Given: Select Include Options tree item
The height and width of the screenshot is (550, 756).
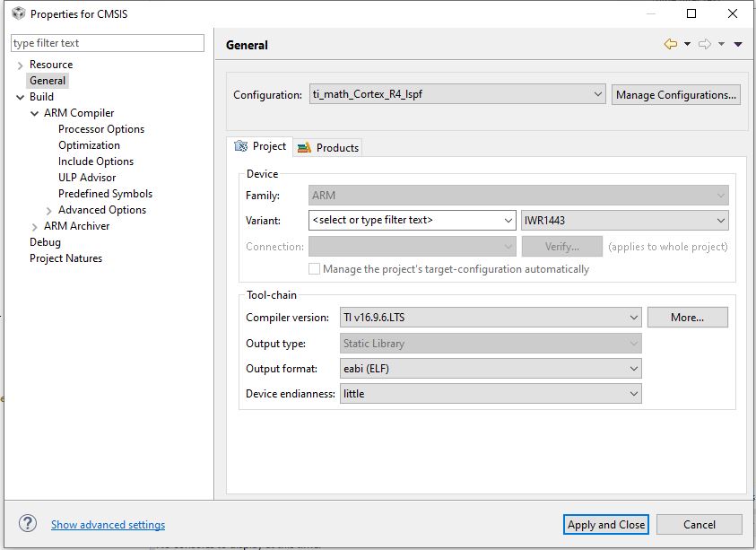Looking at the screenshot, I should [x=96, y=162].
